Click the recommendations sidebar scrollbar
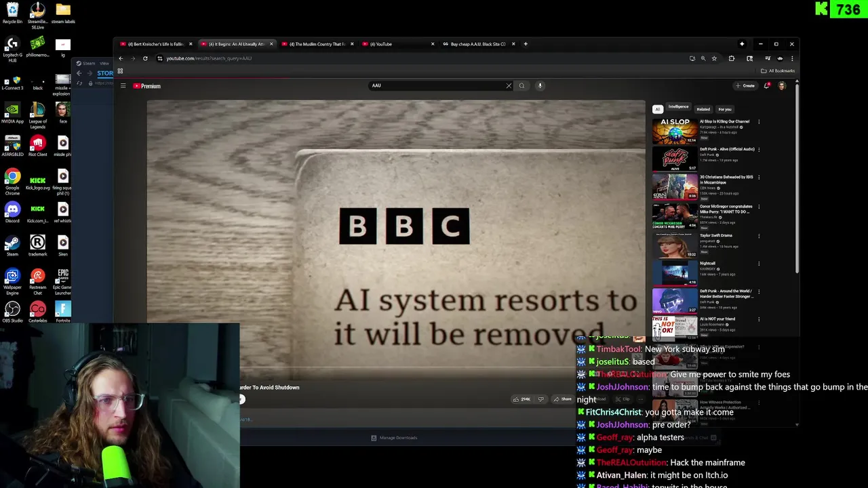868x488 pixels. [797, 180]
